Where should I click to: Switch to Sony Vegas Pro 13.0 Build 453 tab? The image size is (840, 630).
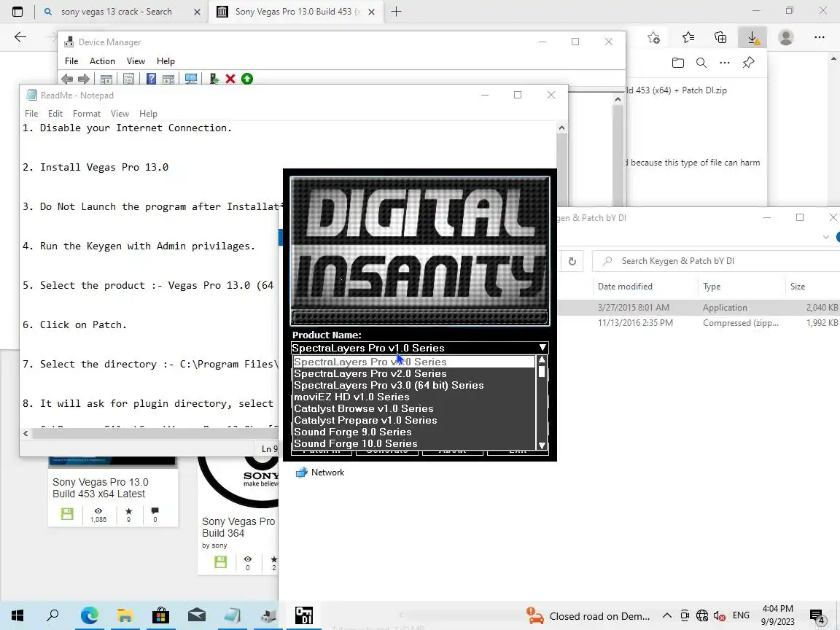coord(294,12)
